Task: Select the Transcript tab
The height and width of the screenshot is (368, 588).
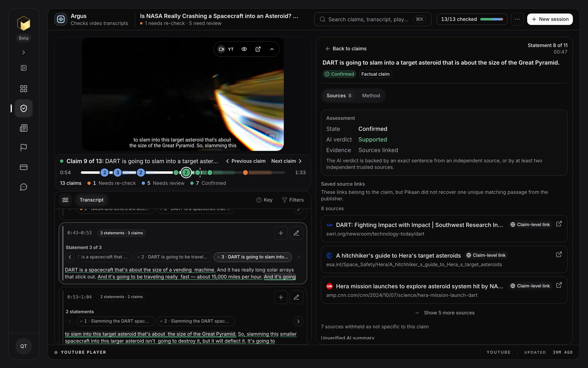Action: coord(91,200)
